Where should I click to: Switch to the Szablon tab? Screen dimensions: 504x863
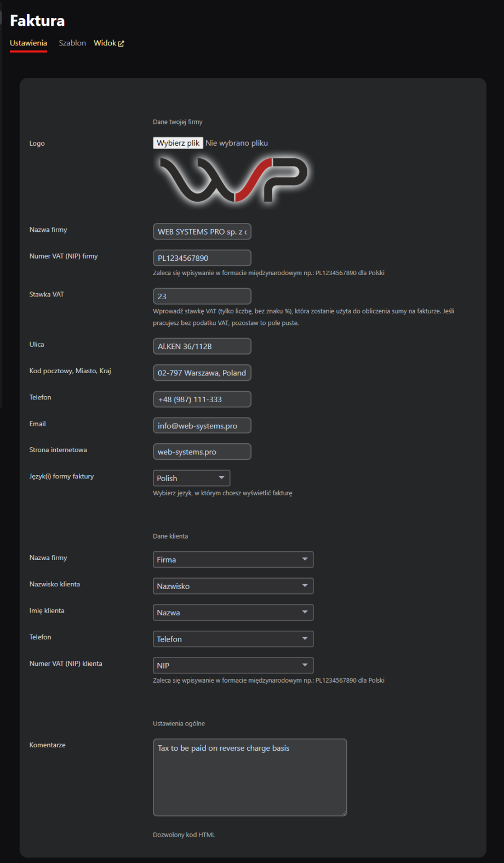(x=72, y=43)
